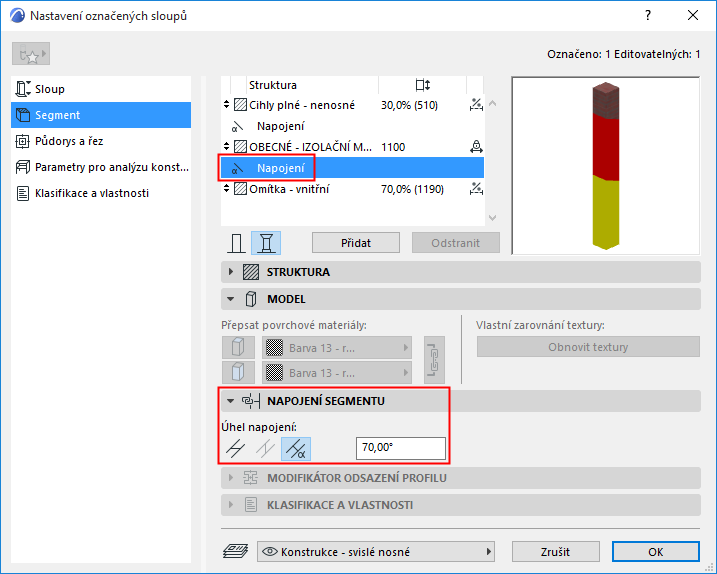
Task: Select the Cihly plné - nenosné segment row
Action: 352,105
